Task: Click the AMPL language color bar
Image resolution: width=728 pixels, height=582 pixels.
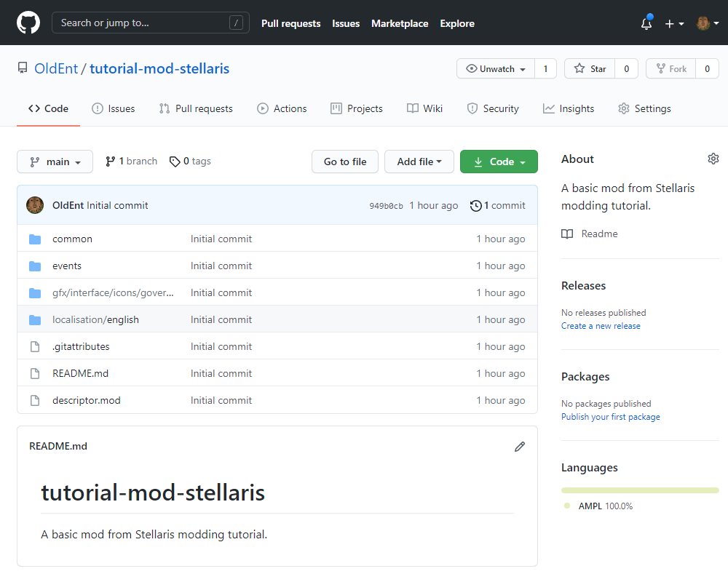Action: pyautogui.click(x=640, y=490)
